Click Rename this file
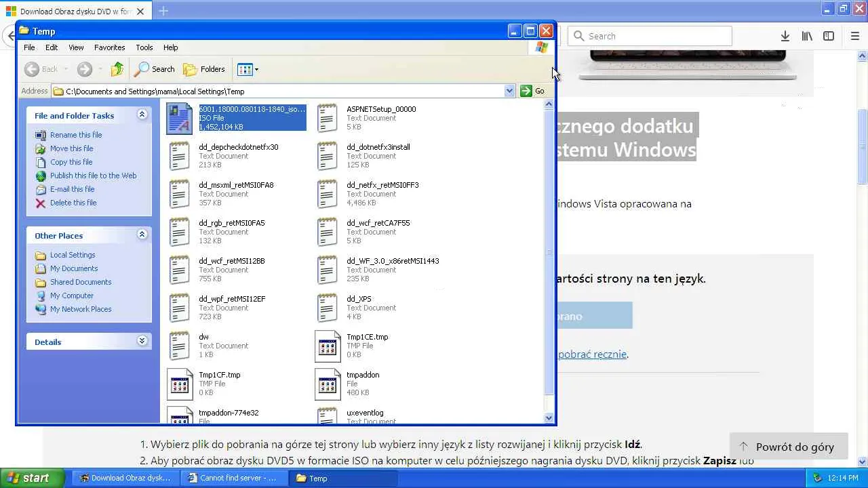The width and height of the screenshot is (868, 488). [76, 135]
